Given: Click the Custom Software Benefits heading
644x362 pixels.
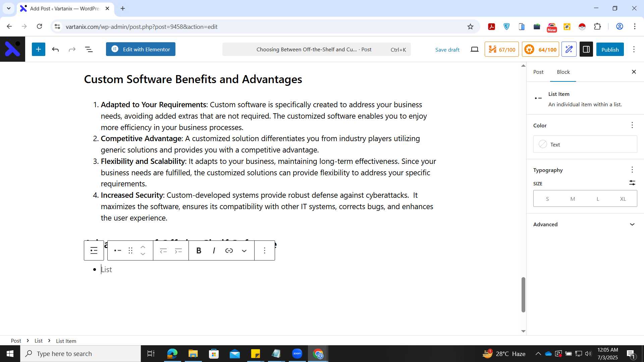Looking at the screenshot, I should pyautogui.click(x=193, y=79).
